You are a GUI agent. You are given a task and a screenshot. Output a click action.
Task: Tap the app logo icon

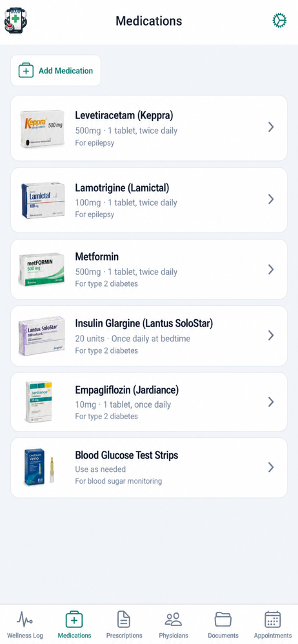click(15, 20)
